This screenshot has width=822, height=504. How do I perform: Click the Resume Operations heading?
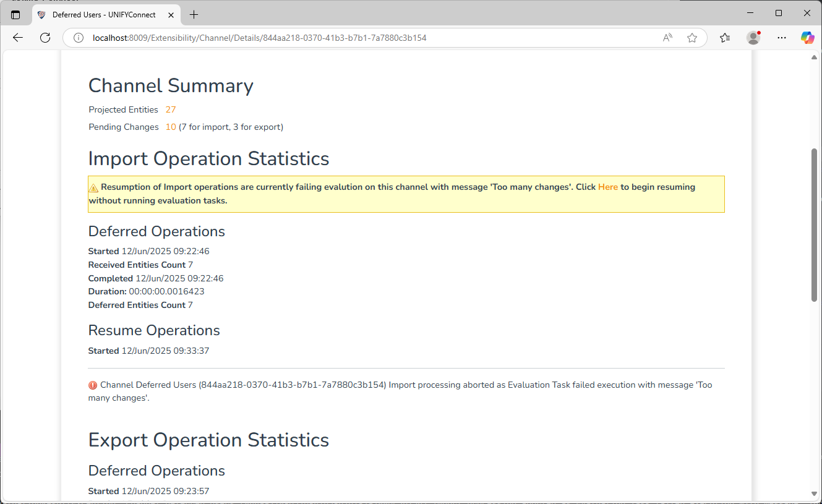point(154,330)
